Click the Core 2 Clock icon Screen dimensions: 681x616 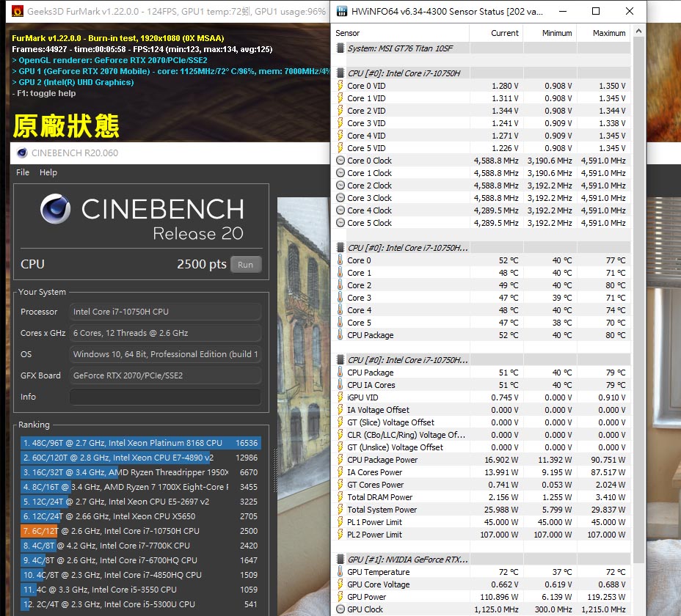point(340,186)
